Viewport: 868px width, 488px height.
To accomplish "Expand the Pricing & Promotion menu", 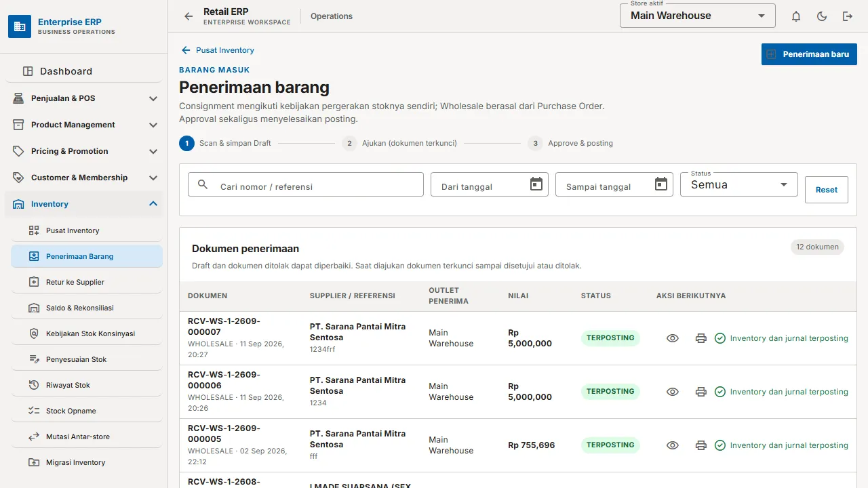I will (84, 151).
